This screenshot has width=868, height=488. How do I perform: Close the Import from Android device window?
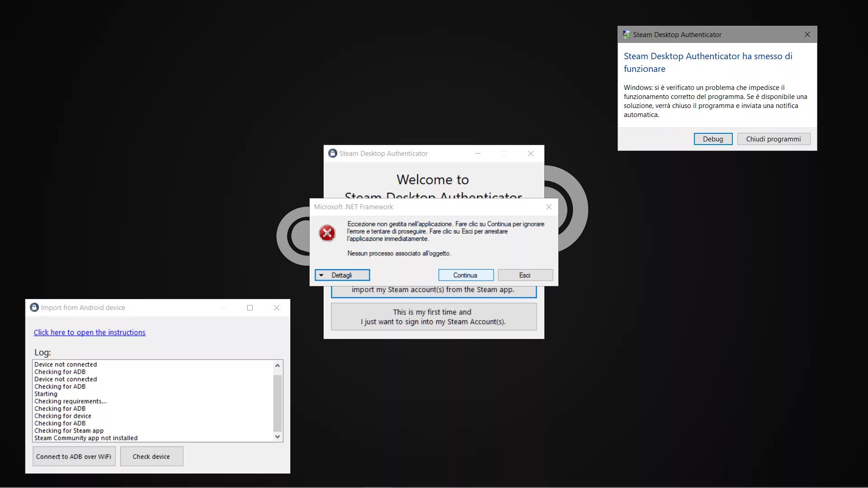point(277,308)
